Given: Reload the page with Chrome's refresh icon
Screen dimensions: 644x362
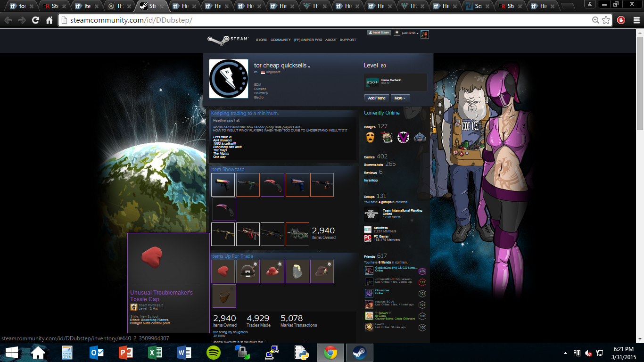Looking at the screenshot, I should click(35, 20).
